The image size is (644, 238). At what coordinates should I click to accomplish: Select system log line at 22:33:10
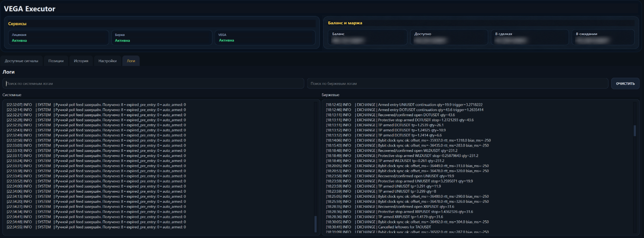(x=96, y=150)
